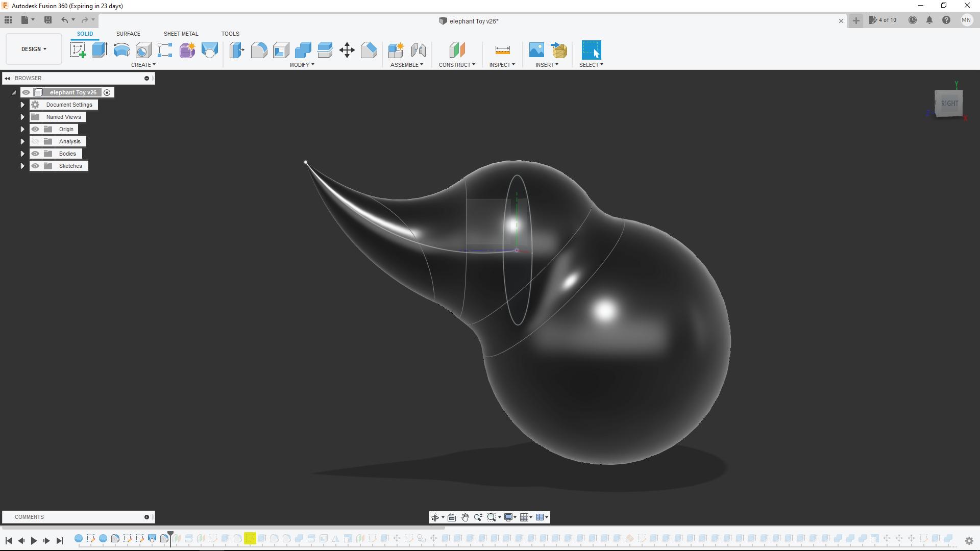This screenshot has width=980, height=551.
Task: Expand the Bodies tree node
Action: (x=22, y=154)
